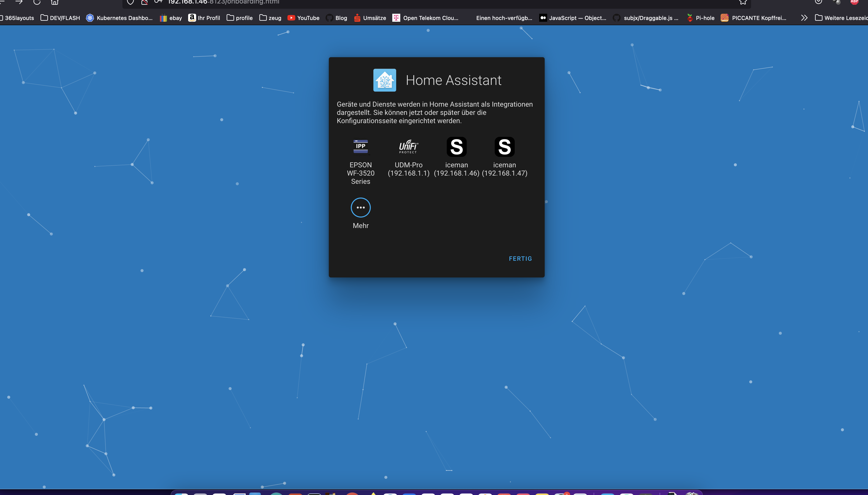Open tracking protection shield icon

coord(130,2)
